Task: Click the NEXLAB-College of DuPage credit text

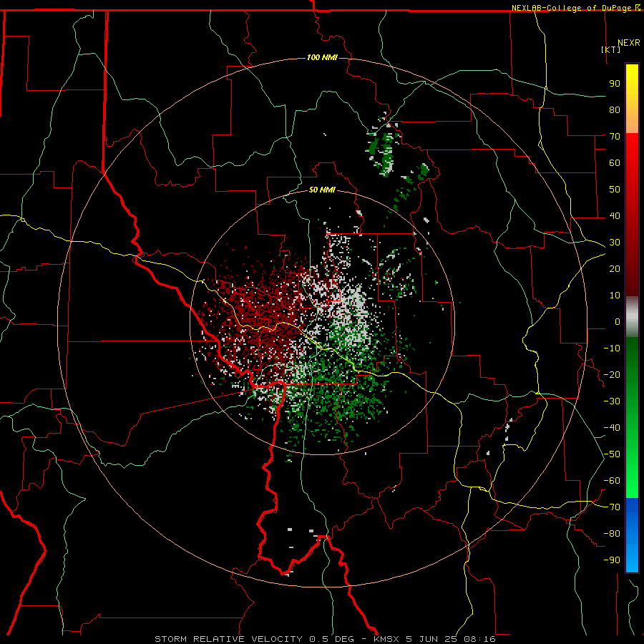Action: 572,8
